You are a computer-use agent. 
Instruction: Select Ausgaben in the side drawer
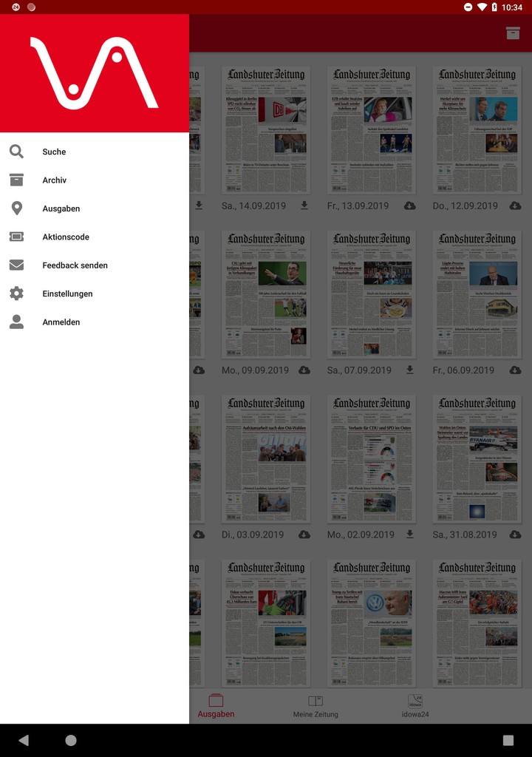95,208
